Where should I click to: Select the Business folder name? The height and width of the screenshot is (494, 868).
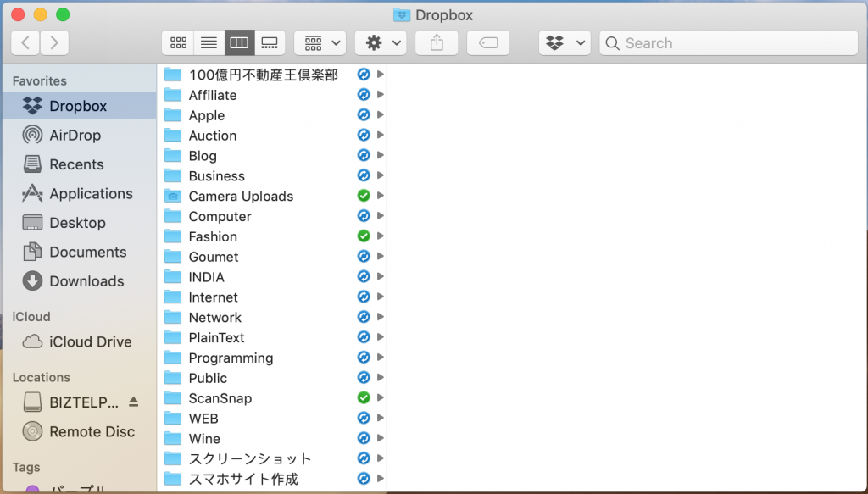click(216, 176)
